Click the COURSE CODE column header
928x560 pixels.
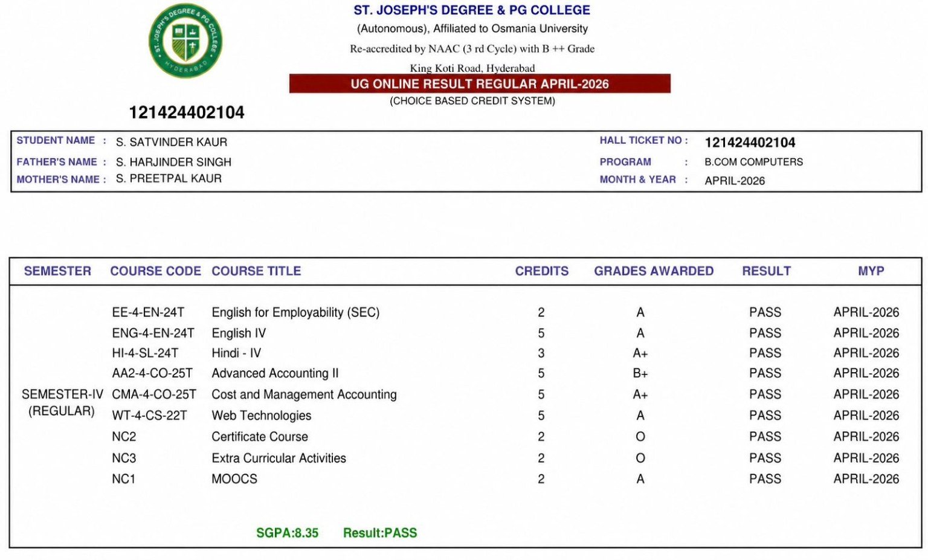155,271
